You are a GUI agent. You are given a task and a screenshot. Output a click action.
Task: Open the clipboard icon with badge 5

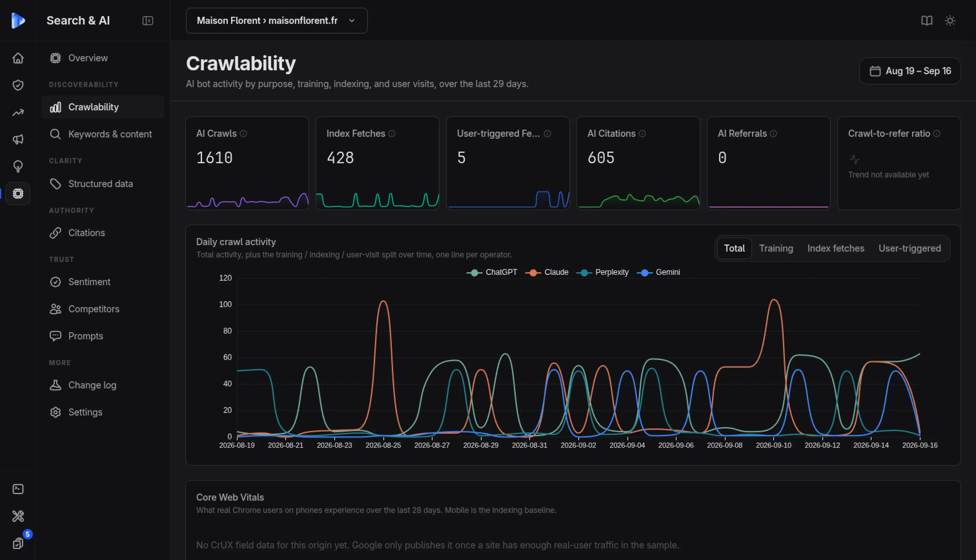click(x=18, y=543)
